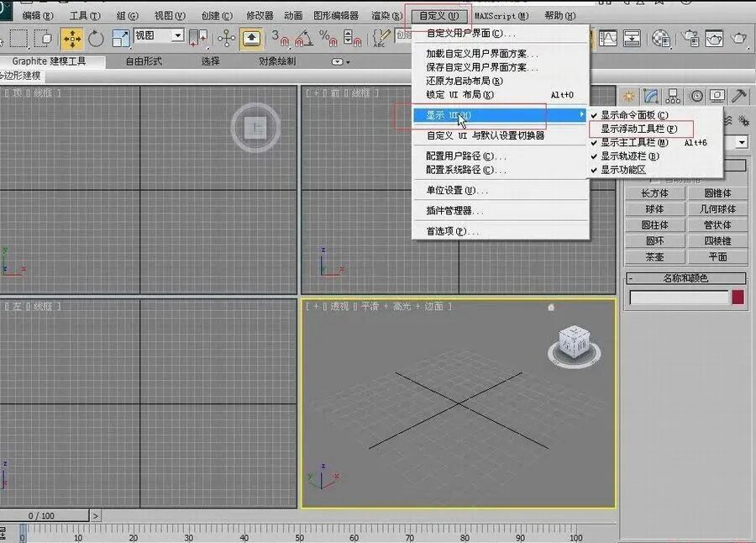
Task: Click the 几何球体 create button
Action: point(717,209)
